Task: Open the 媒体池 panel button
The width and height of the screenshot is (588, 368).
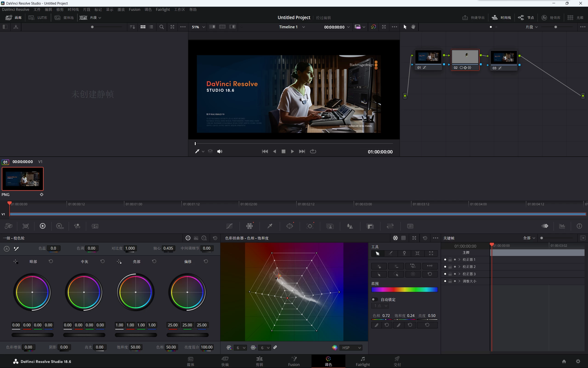Action: click(x=64, y=17)
